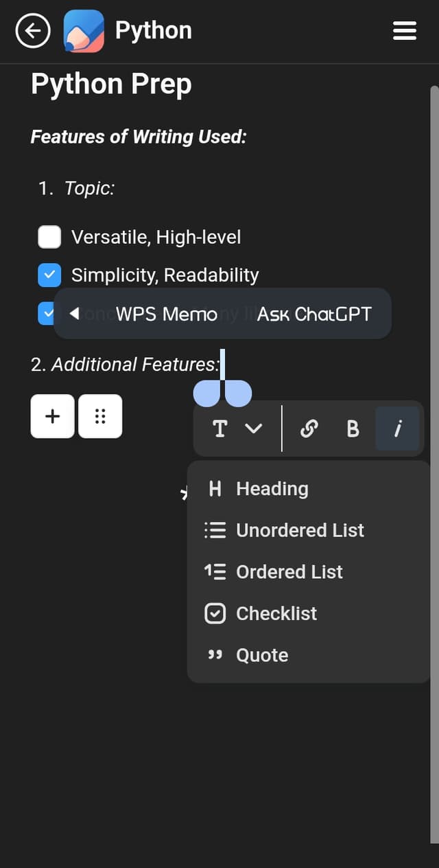
Task: Tap the WPS Memo option
Action: pyautogui.click(x=166, y=314)
